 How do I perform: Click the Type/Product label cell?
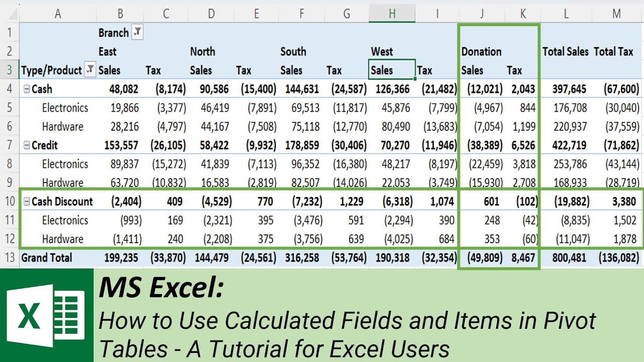pyautogui.click(x=51, y=70)
